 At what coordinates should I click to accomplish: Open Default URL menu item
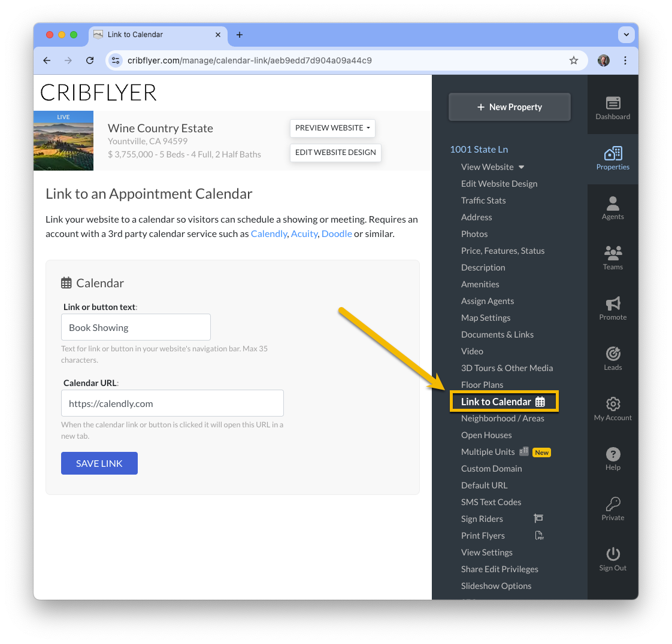[485, 485]
